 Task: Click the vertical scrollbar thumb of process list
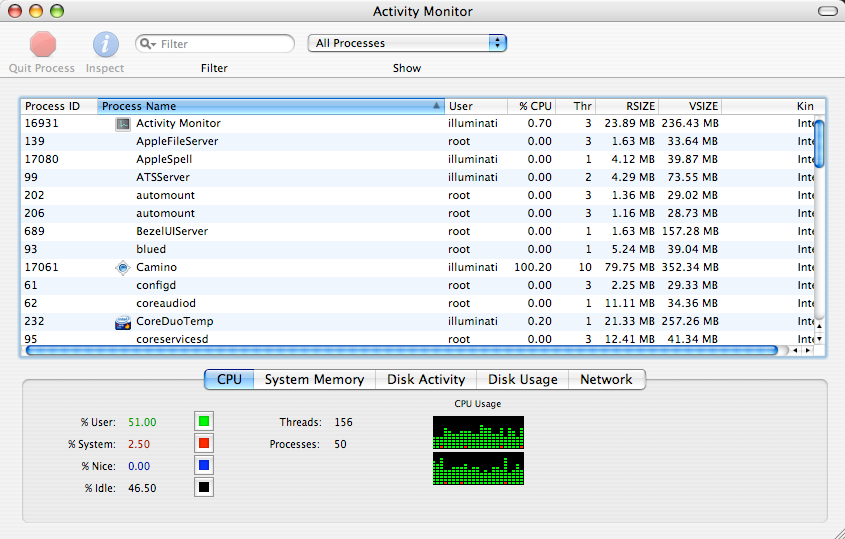819,144
